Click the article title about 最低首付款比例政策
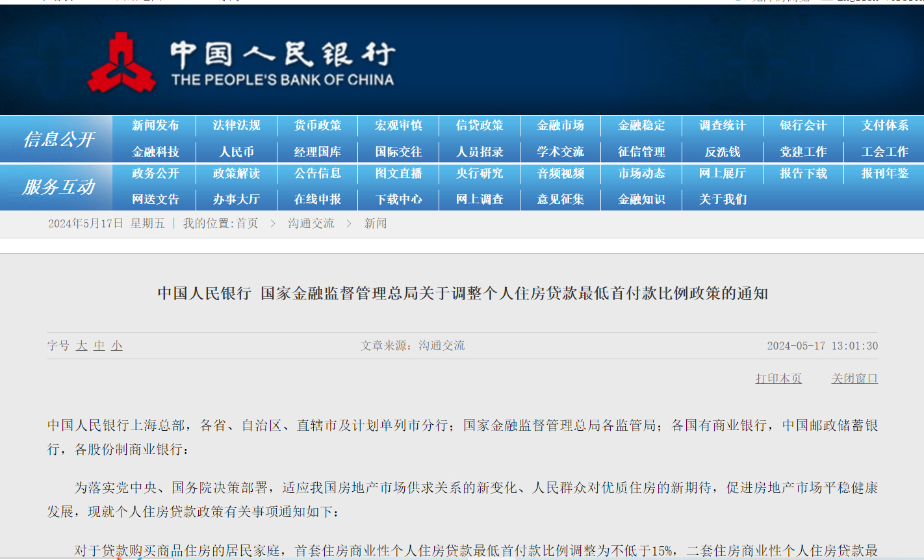Screen dimensions: 924x560 pyautogui.click(x=463, y=293)
